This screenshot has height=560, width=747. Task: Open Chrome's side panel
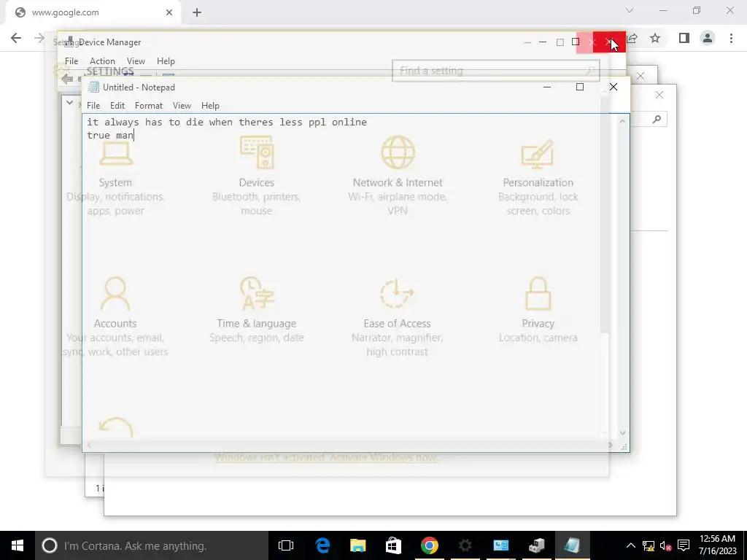(x=684, y=38)
